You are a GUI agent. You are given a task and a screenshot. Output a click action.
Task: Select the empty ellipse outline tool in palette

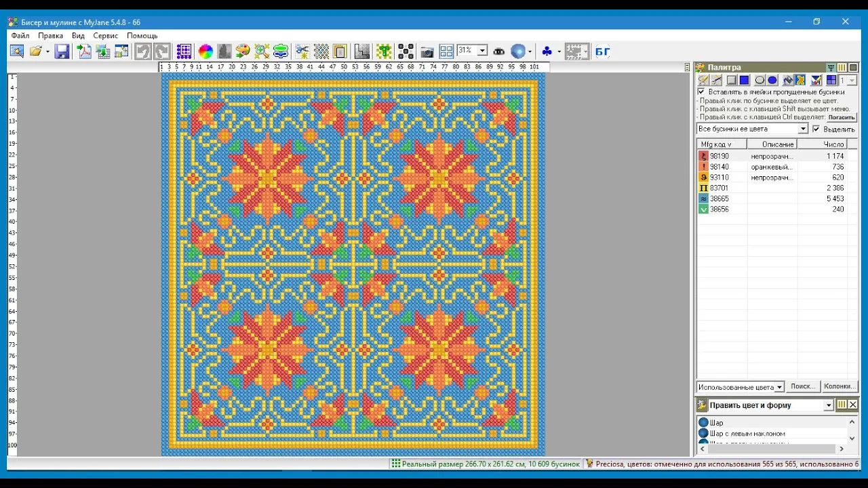[x=759, y=80]
